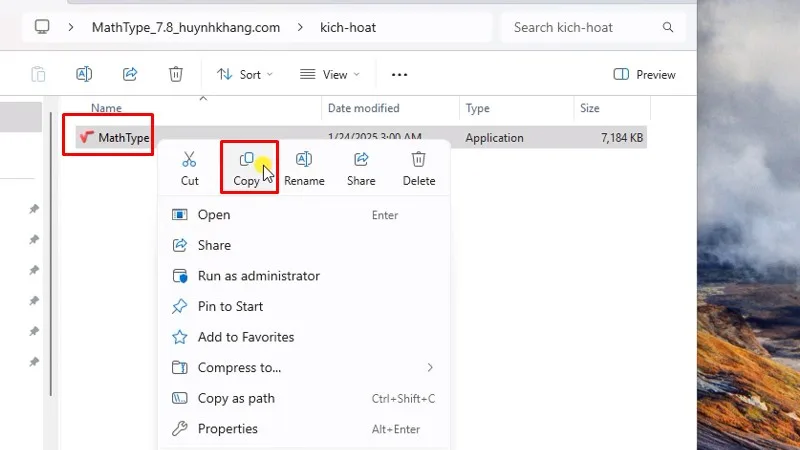Click Delete icon in context menu
This screenshot has height=450, width=800.
pyautogui.click(x=418, y=160)
